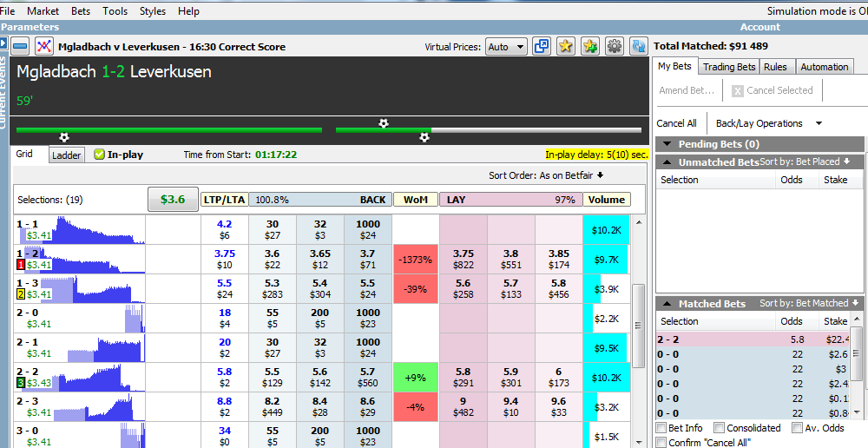Image resolution: width=868 pixels, height=448 pixels.
Task: Click the yellow favourites star icon
Action: coord(566,47)
